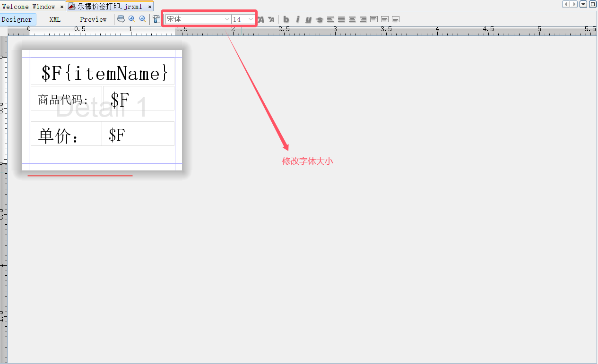Click the format painter icon before font box
The width and height of the screenshot is (598, 364).
coord(156,19)
